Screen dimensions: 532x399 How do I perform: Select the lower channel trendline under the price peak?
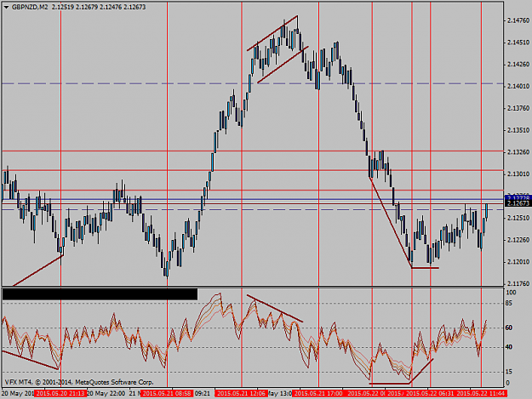[x=283, y=65]
